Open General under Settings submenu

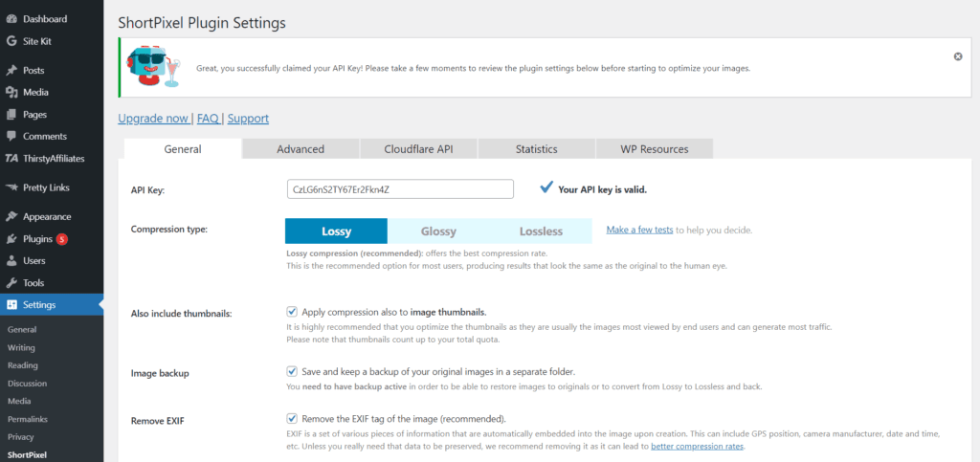[x=22, y=330]
